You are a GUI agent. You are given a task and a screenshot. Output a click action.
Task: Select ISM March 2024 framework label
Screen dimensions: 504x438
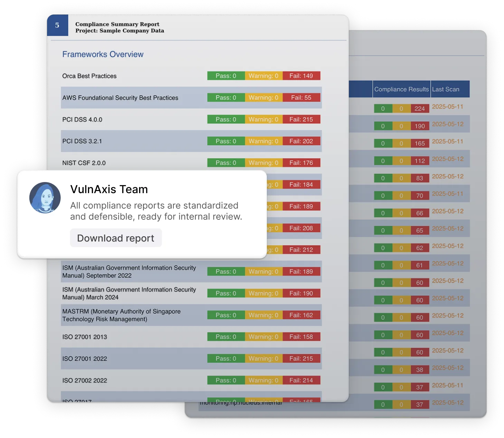pos(129,293)
